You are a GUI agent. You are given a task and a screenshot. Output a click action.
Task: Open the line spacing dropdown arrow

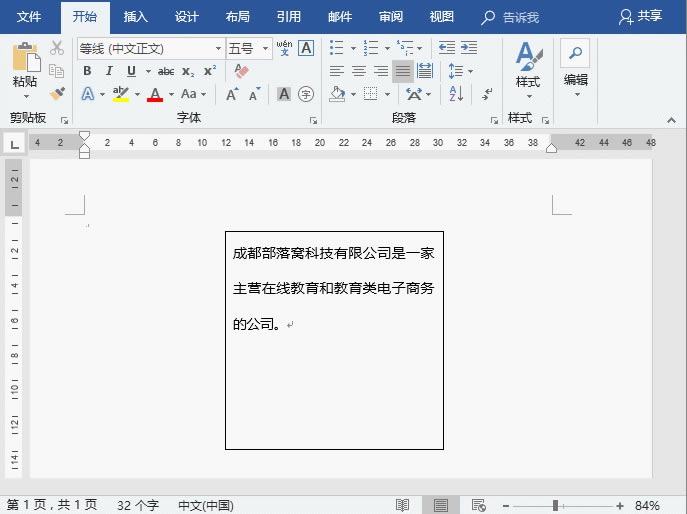[x=471, y=71]
